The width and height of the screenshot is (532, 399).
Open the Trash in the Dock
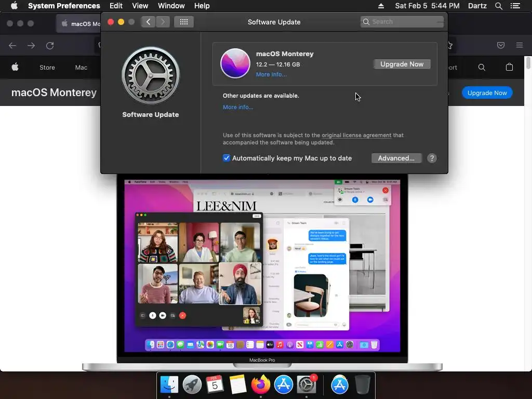click(362, 384)
